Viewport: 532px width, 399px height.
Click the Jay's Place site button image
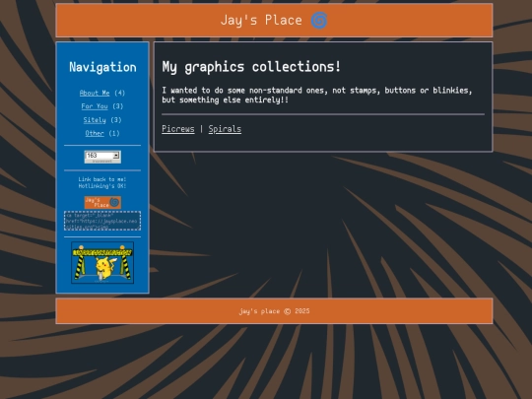[102, 203]
